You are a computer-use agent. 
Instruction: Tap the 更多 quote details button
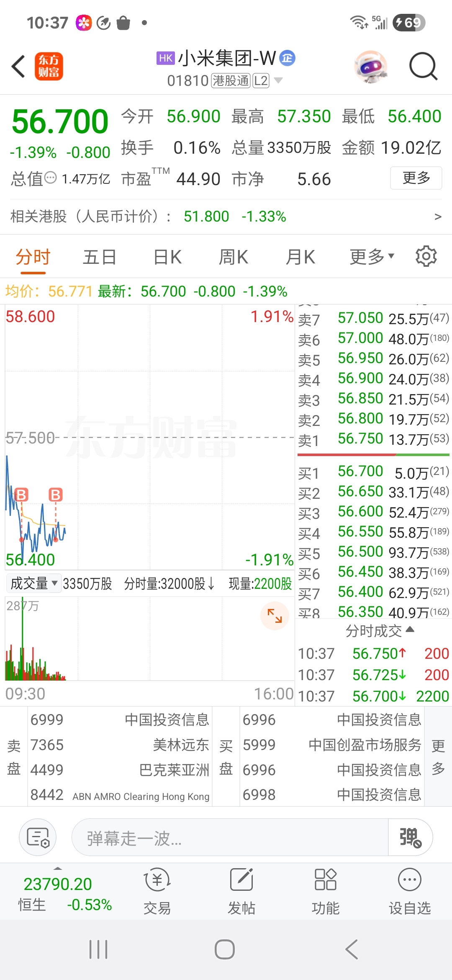pyautogui.click(x=416, y=178)
